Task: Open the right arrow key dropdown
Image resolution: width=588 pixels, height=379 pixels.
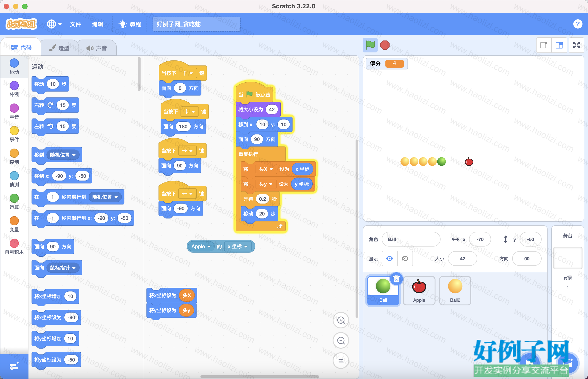Action: [187, 151]
